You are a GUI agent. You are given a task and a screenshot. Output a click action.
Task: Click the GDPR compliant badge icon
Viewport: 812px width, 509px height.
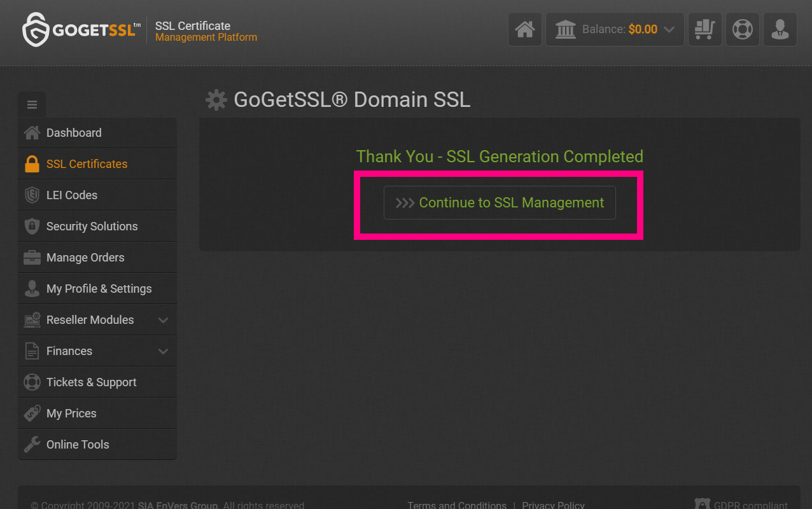tap(703, 505)
